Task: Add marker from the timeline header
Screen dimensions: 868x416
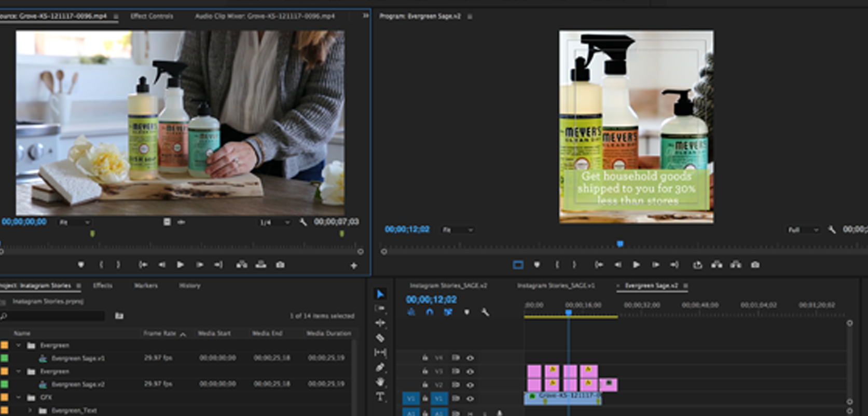Action: click(x=466, y=312)
